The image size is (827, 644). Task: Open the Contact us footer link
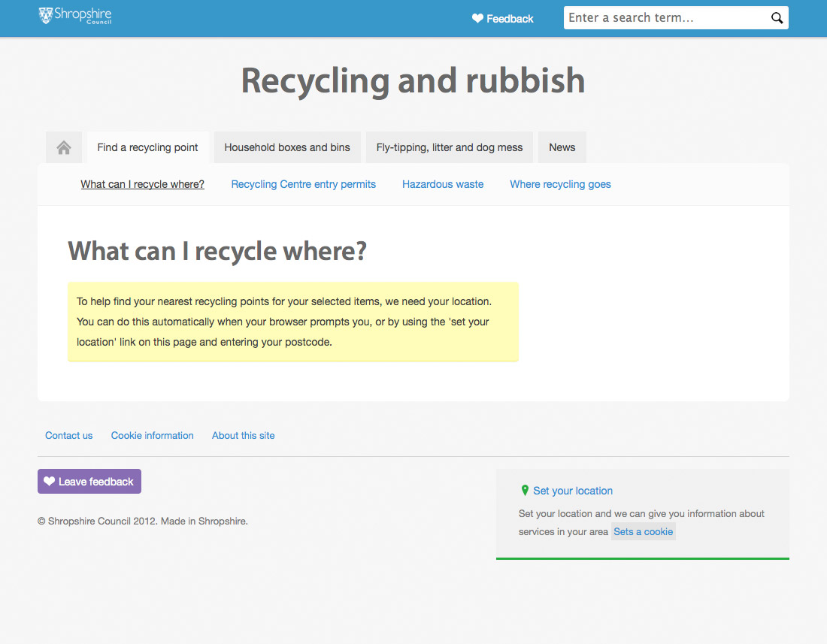click(x=69, y=435)
